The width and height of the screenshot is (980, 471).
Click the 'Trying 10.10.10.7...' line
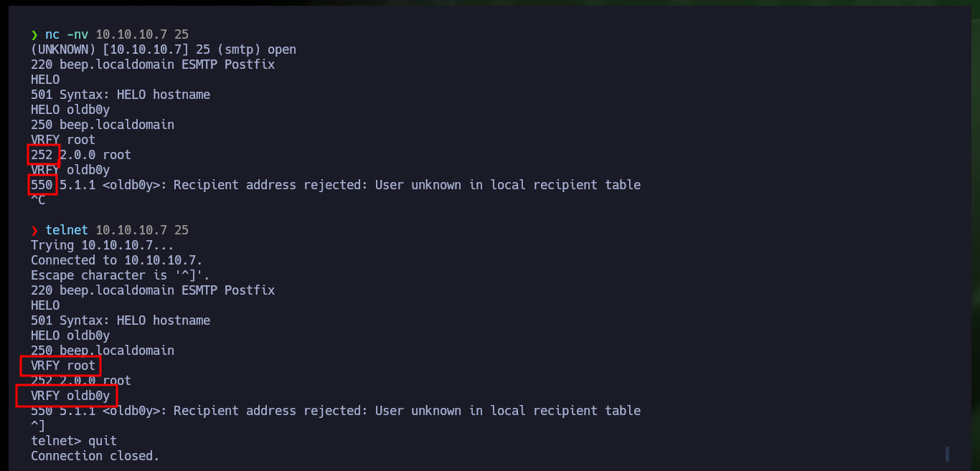coord(103,245)
